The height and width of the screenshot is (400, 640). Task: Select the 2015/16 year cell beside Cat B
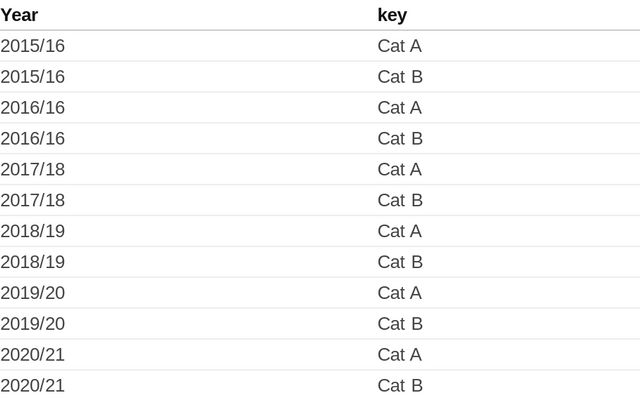click(x=33, y=77)
